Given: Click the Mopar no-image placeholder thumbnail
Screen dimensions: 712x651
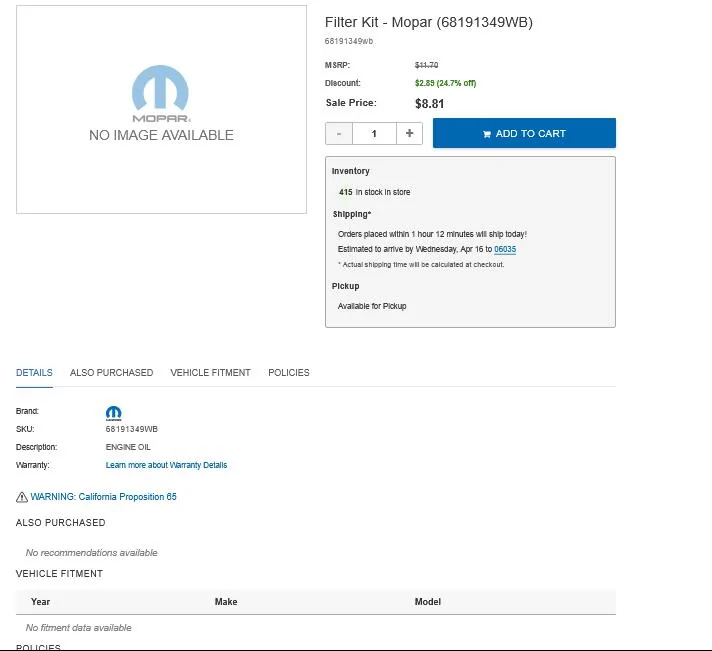Looking at the screenshot, I should 161,109.
